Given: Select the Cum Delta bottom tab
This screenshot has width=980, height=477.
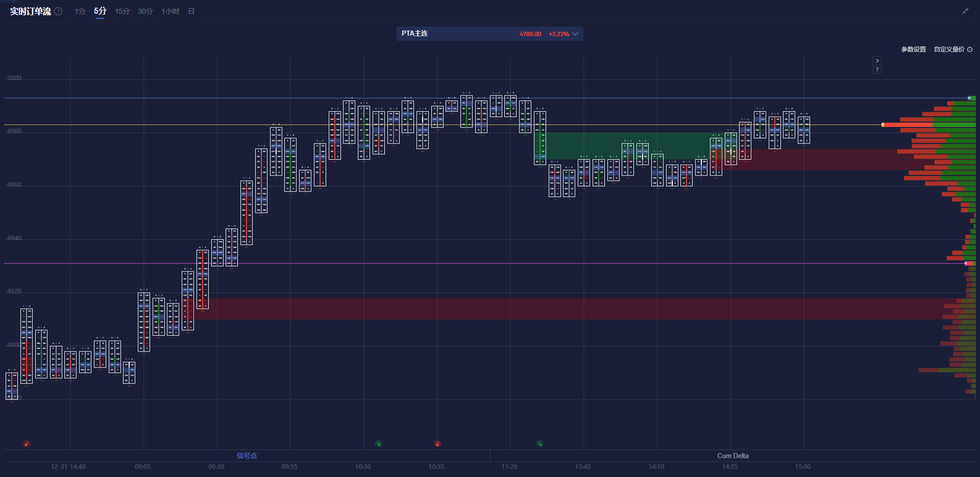Looking at the screenshot, I should (x=733, y=456).
